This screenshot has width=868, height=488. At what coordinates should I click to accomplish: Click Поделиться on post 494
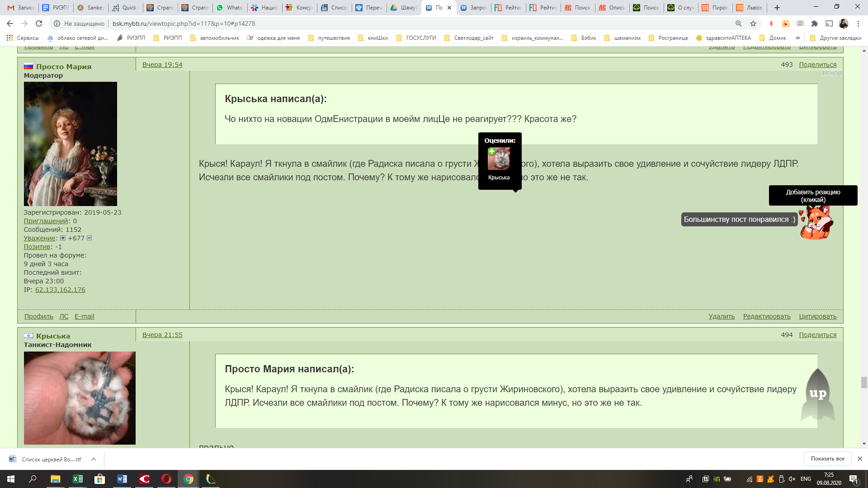[817, 335]
